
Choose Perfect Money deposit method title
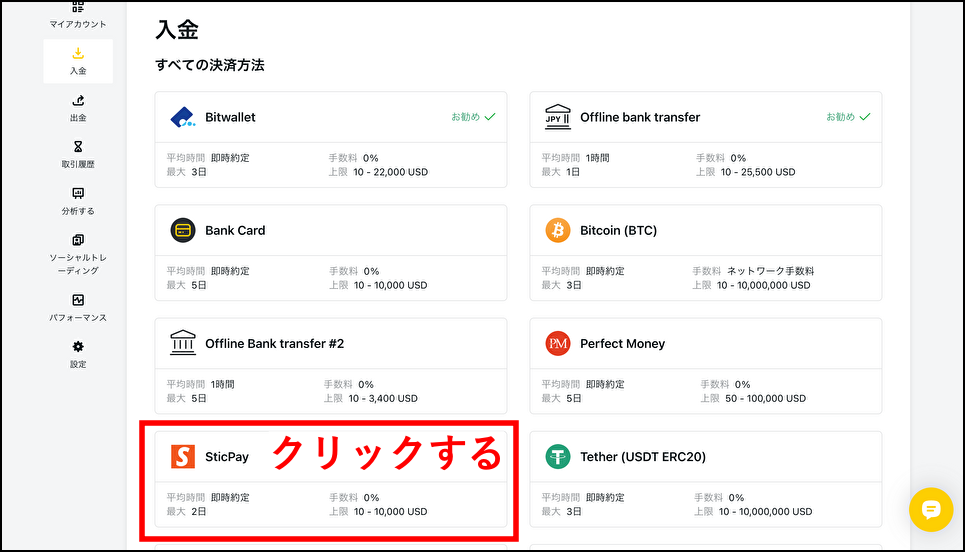tap(622, 343)
